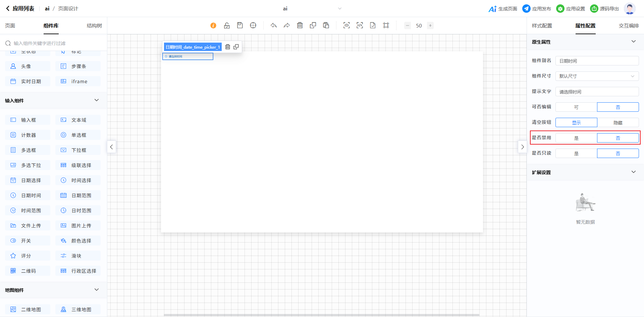Open the 组件尺寸 dropdown
Viewport: 644px width, 317px height.
click(597, 76)
